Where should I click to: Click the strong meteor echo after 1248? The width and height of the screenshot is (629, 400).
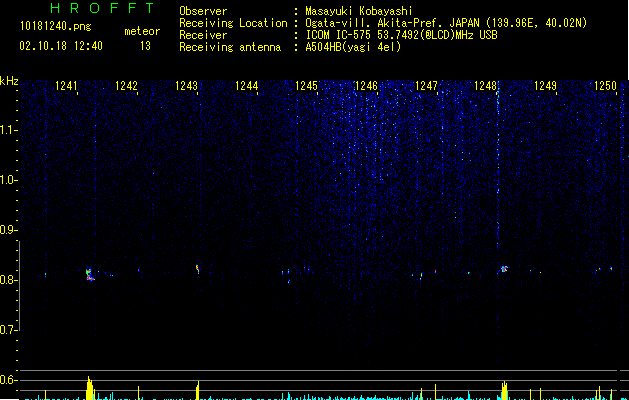504,269
